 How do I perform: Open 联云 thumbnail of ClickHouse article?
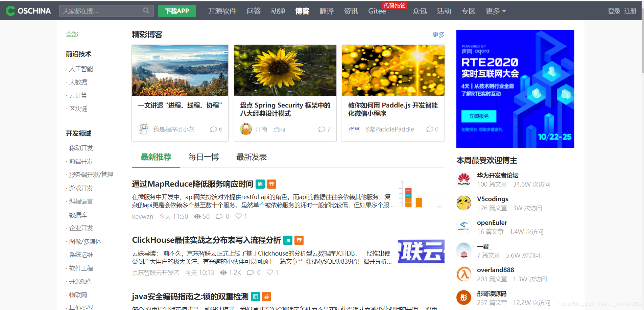coord(421,251)
